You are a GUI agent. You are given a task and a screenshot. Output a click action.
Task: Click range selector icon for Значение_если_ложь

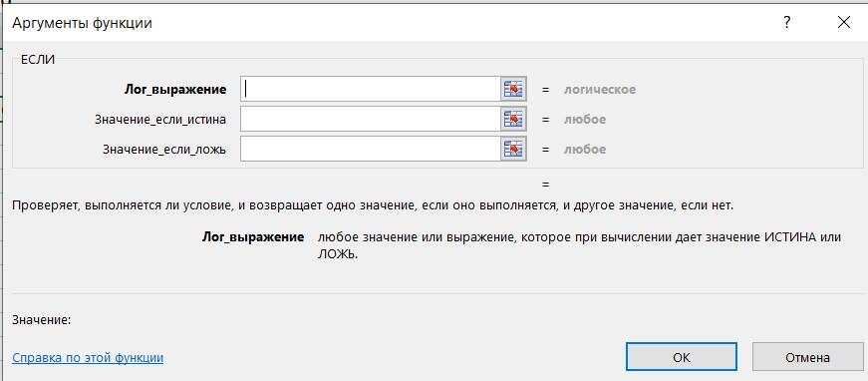(513, 149)
